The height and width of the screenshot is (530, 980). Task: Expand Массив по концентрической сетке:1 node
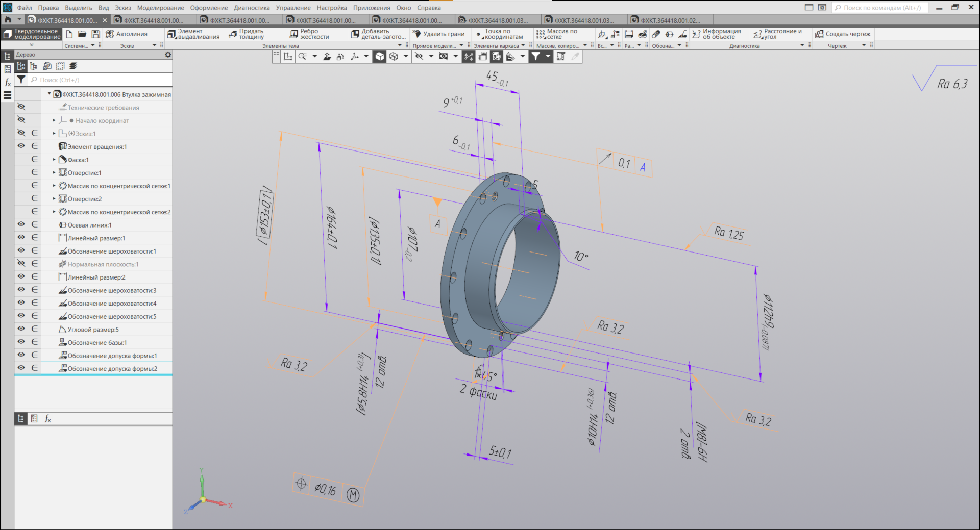[54, 186]
